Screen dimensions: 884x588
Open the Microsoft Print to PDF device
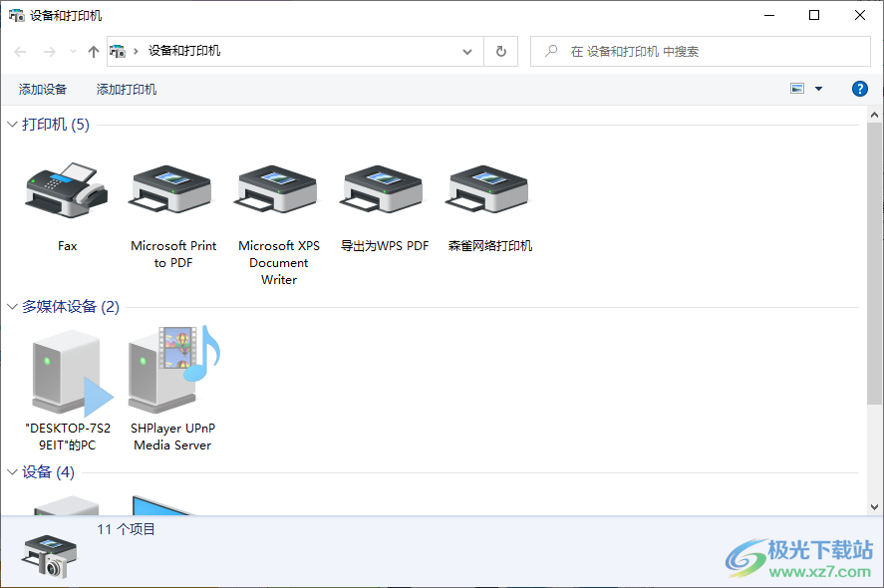170,189
